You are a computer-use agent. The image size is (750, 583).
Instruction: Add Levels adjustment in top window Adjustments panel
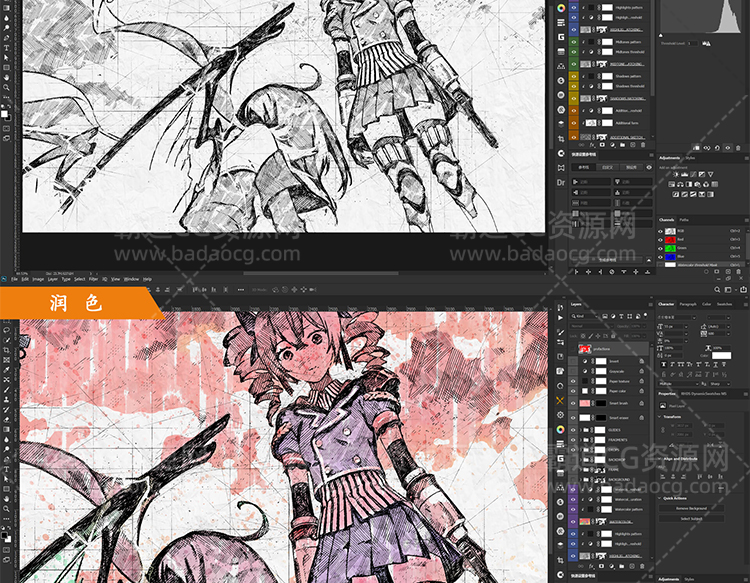click(684, 174)
